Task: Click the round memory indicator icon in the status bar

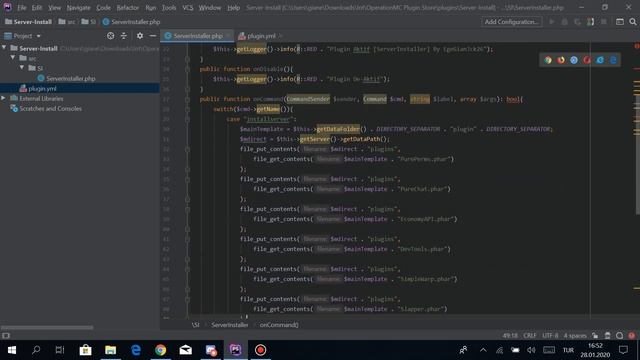Action: pyautogui.click(x=620, y=336)
